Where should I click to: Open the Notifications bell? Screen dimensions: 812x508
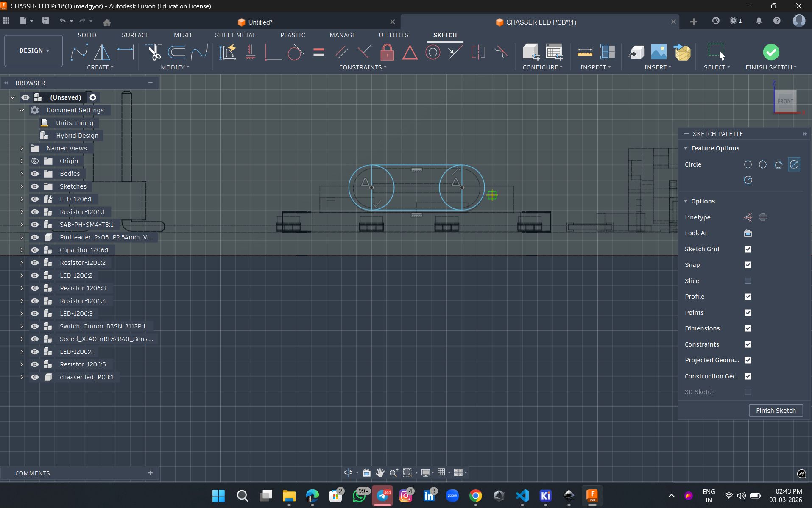click(x=759, y=21)
